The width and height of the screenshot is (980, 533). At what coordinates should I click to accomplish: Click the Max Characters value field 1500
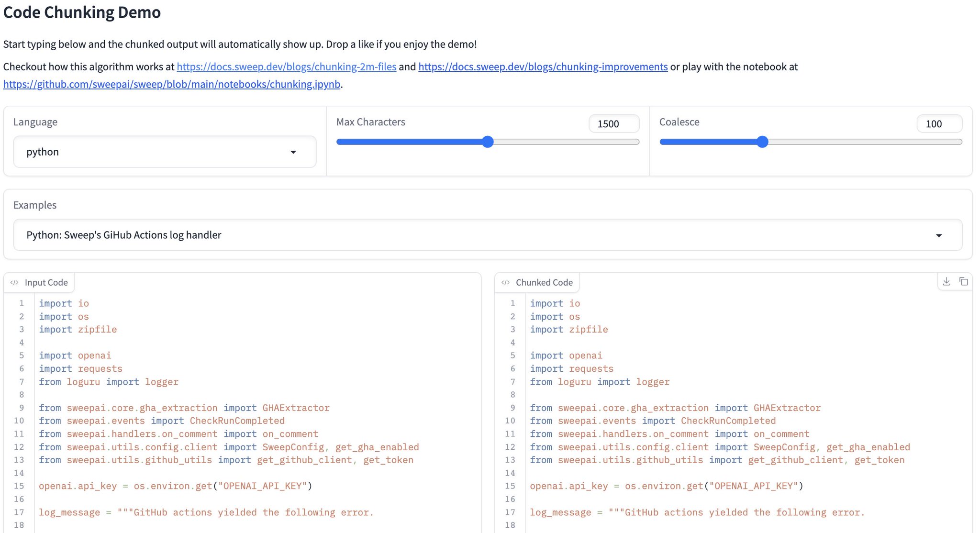614,124
